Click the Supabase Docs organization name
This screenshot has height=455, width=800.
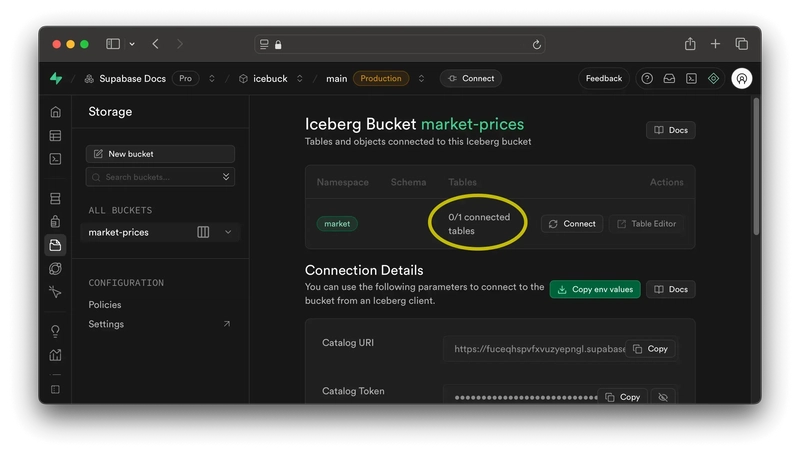(x=132, y=79)
